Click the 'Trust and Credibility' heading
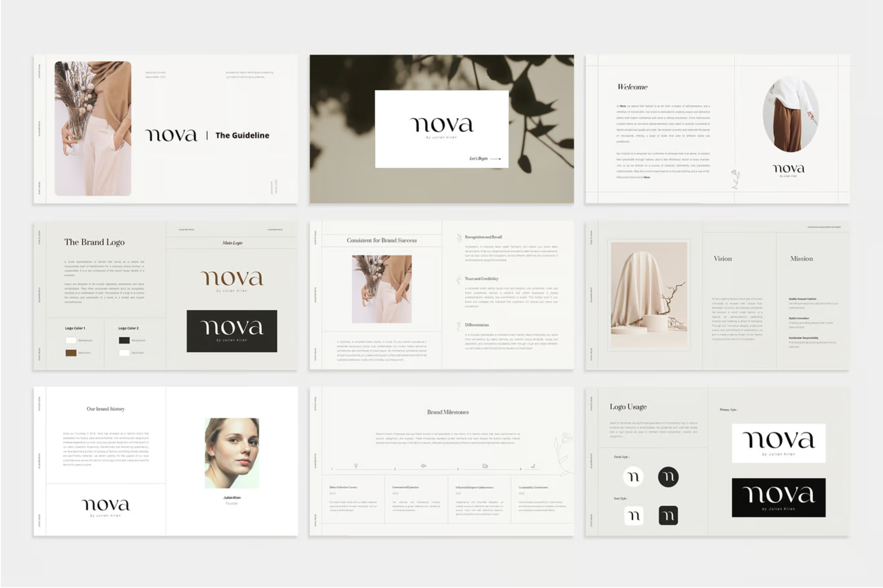The width and height of the screenshot is (883, 588). (481, 279)
